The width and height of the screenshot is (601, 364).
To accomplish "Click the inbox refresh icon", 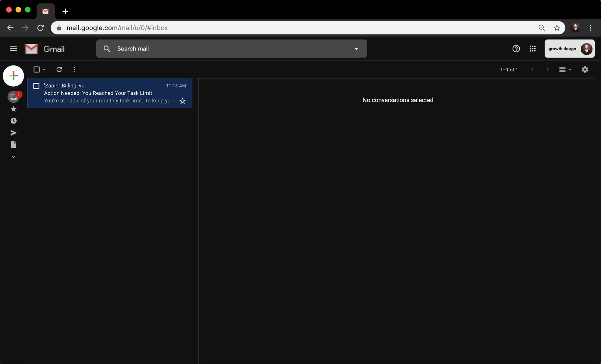I will 59,70.
